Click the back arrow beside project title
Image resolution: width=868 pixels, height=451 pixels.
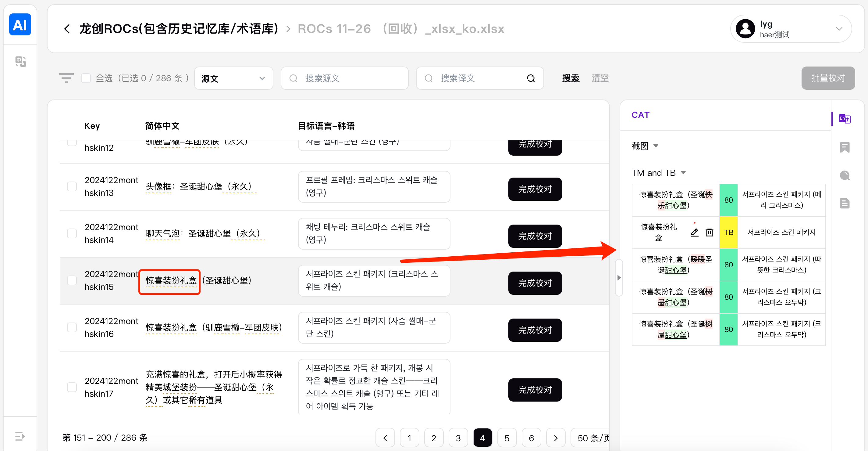(67, 29)
